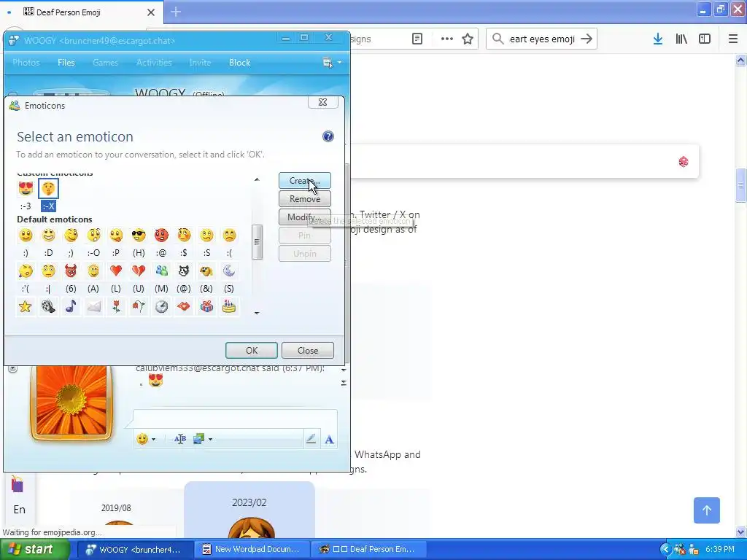Pick the devil emoticon (6)

(x=71, y=271)
